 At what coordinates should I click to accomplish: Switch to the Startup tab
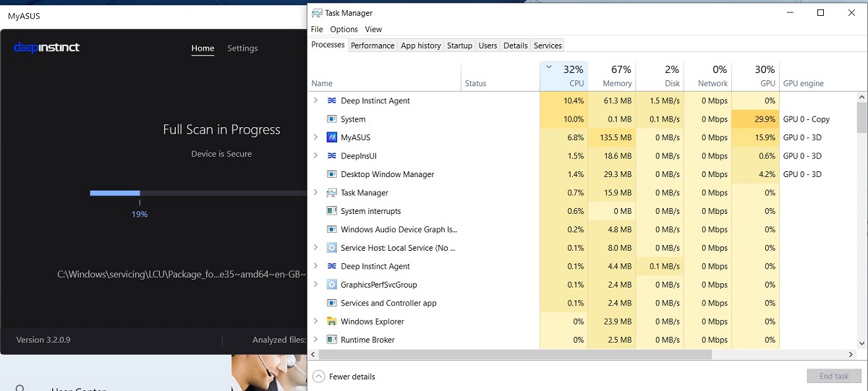click(459, 46)
